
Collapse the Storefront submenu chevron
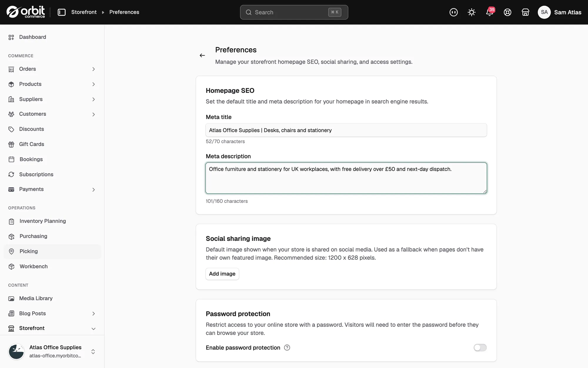coord(93,329)
